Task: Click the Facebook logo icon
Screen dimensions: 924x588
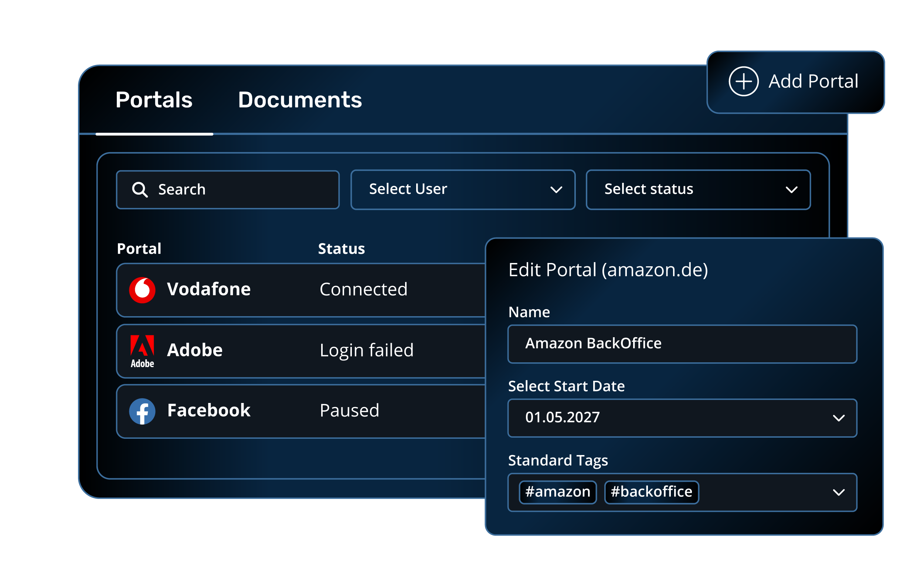Action: (142, 411)
